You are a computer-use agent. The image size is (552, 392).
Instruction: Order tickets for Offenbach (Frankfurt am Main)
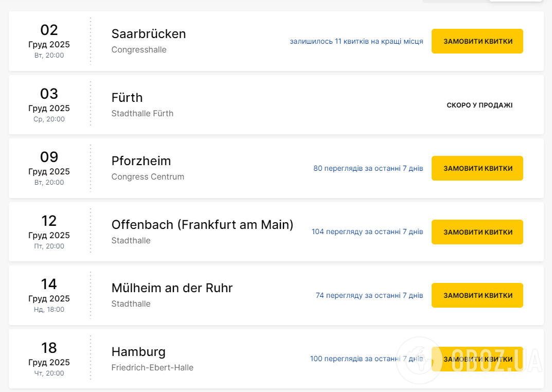click(x=477, y=232)
